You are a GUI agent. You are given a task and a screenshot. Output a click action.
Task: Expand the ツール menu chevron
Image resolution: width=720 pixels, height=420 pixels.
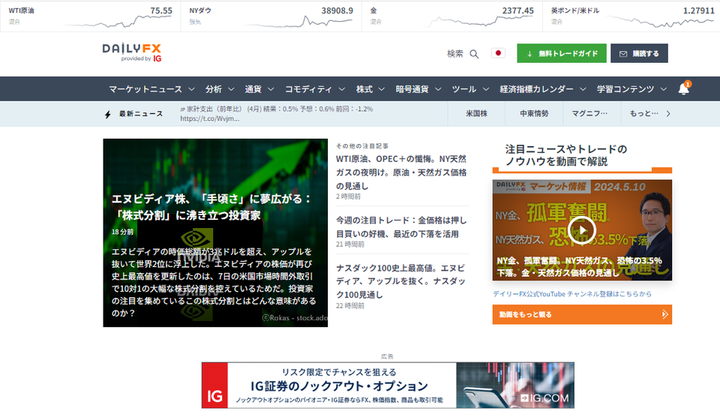coord(486,89)
